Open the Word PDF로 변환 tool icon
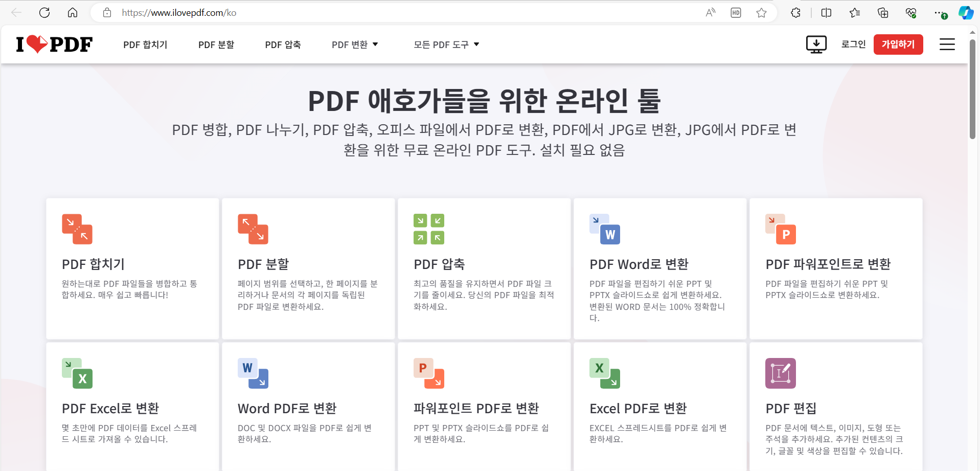The width and height of the screenshot is (980, 471). coord(253,373)
